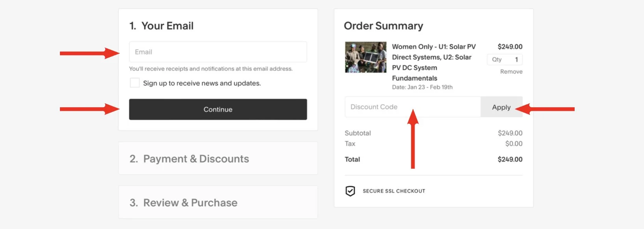
Task: Click the course date line
Action: click(422, 87)
